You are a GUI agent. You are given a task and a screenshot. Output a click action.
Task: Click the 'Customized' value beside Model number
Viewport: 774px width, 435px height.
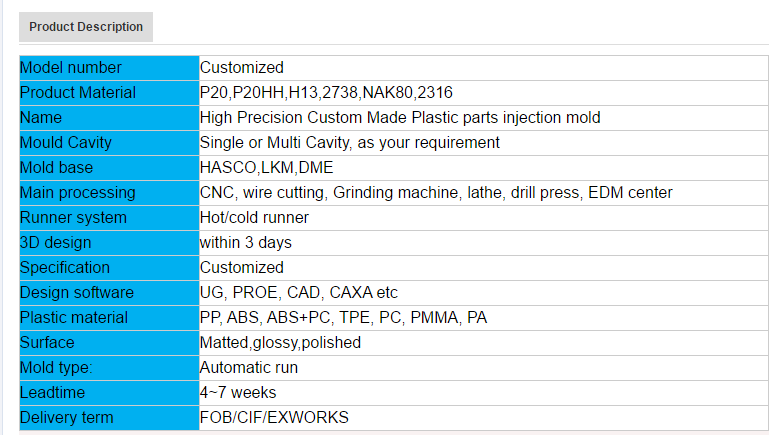click(241, 68)
